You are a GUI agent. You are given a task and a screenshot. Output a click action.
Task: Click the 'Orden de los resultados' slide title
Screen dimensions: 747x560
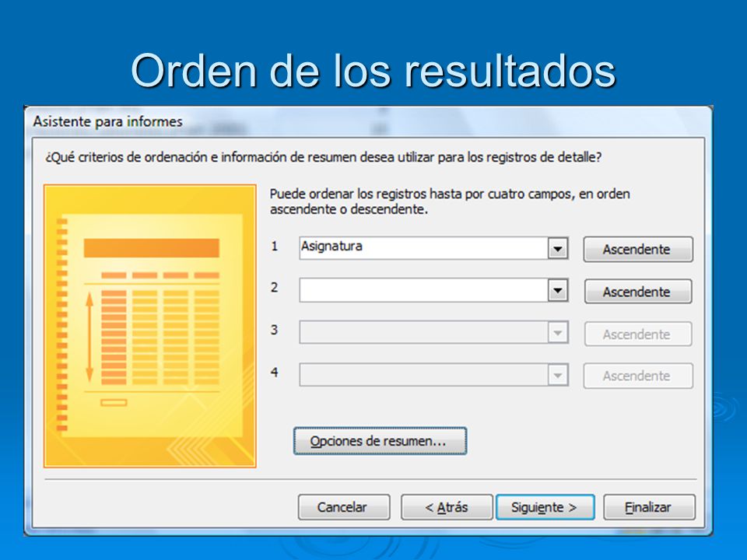click(x=373, y=71)
